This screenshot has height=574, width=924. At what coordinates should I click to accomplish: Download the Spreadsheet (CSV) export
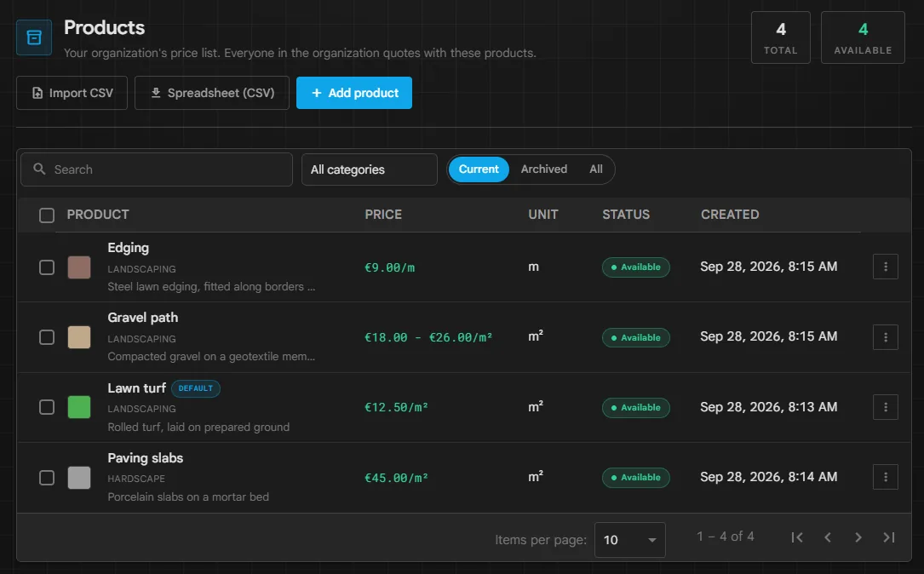(x=212, y=93)
